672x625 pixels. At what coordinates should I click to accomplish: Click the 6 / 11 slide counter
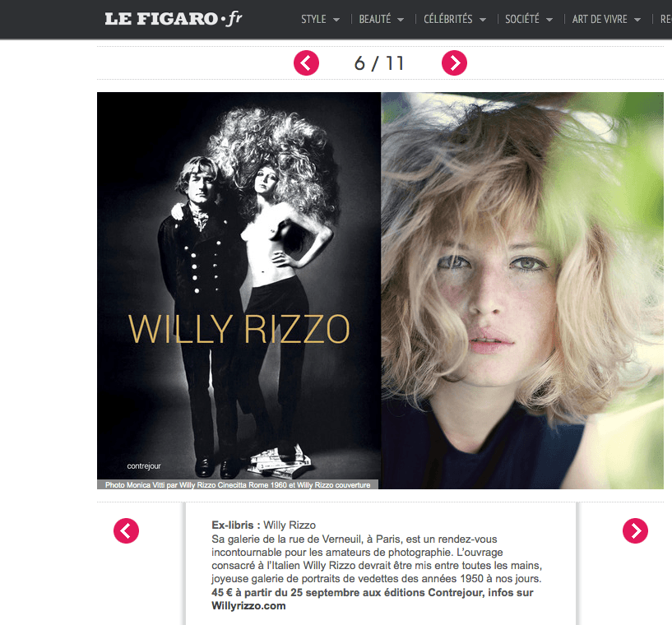379,63
